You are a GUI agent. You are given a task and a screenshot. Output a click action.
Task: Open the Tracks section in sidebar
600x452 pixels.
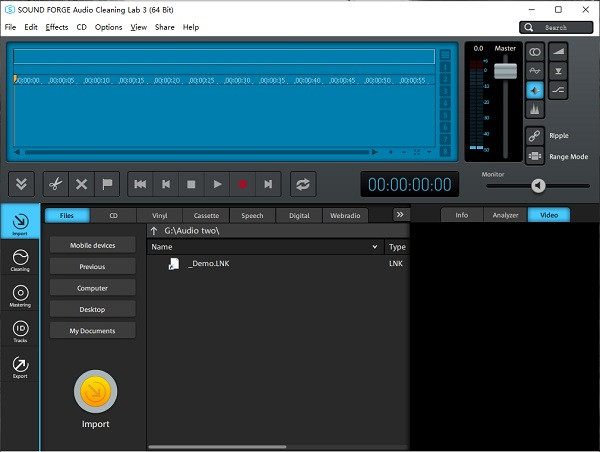click(x=20, y=332)
